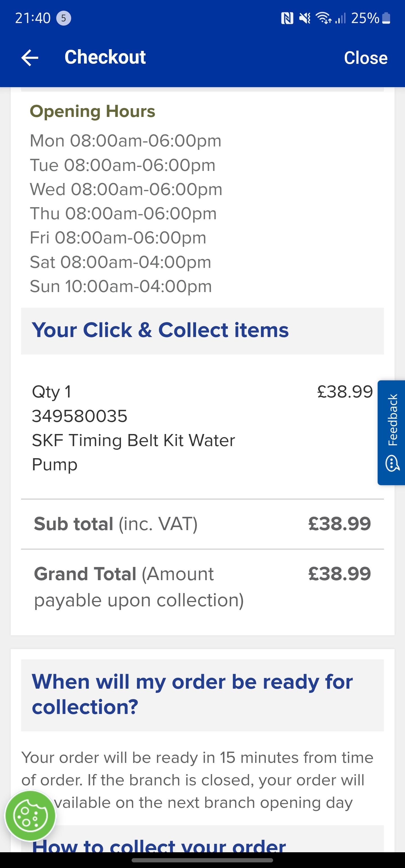Open the green cookie settings icon

(30, 816)
